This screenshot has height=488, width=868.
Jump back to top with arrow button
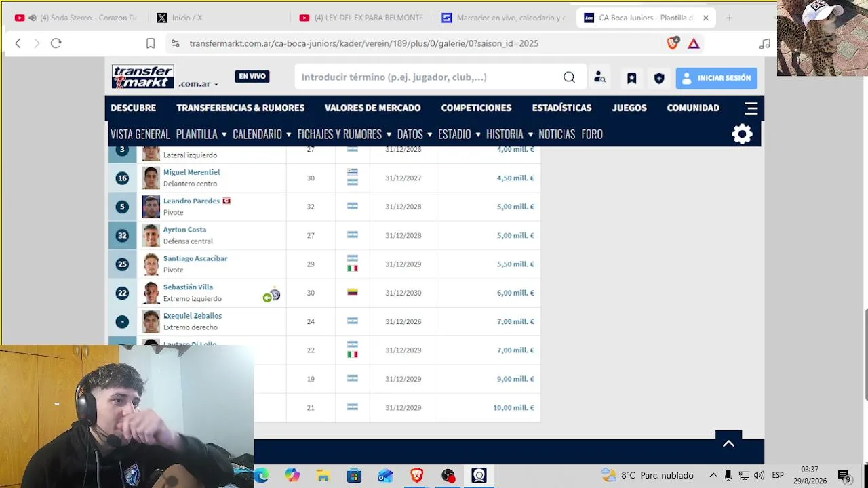pyautogui.click(x=728, y=443)
